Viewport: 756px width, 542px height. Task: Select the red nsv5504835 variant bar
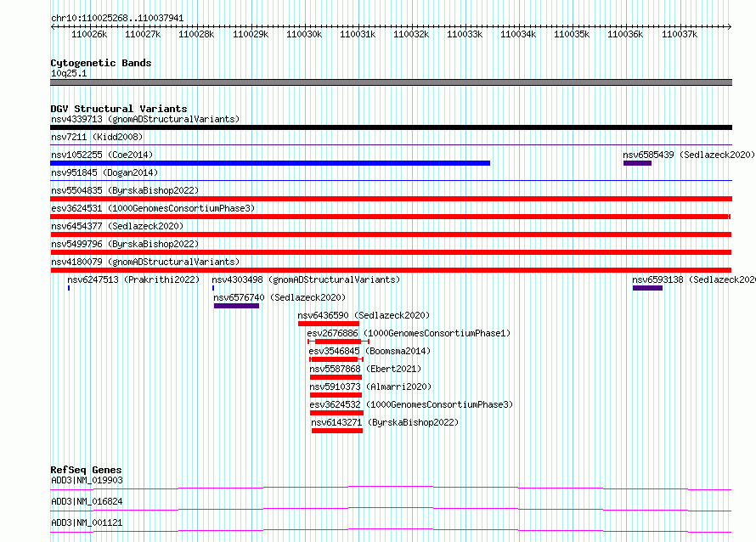pos(391,199)
